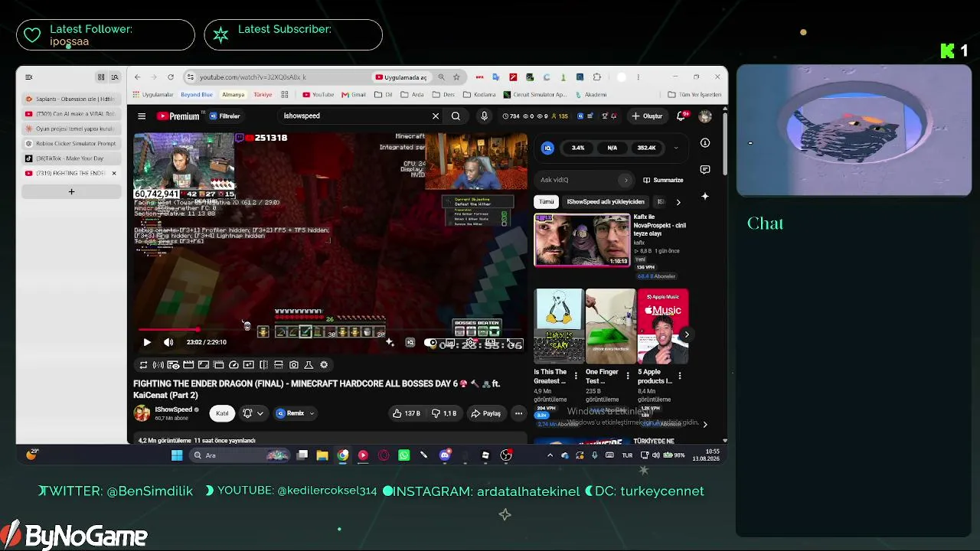
Task: Open the IShowSpeed channel name link
Action: click(174, 410)
